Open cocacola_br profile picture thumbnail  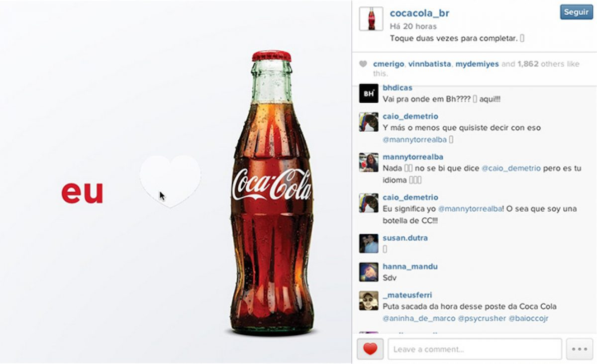[371, 19]
